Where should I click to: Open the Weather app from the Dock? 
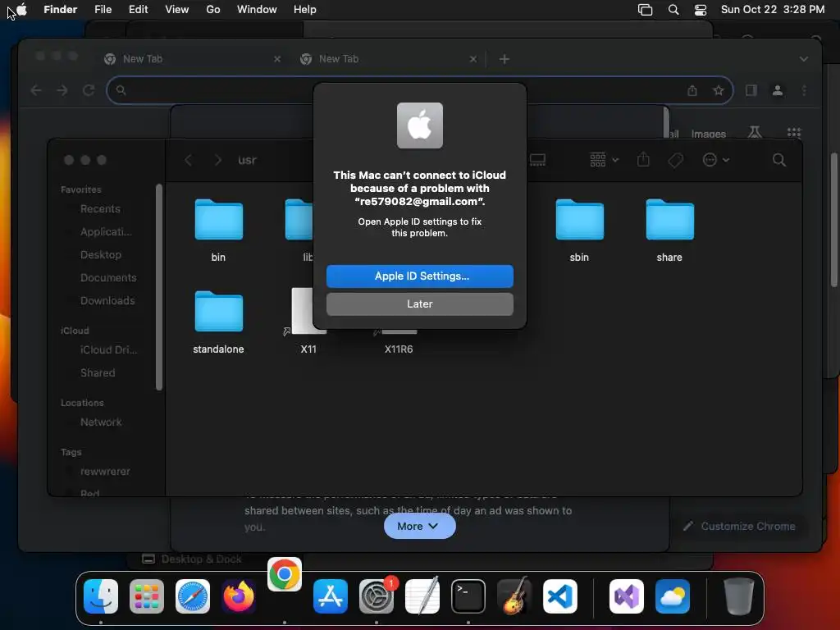673,596
